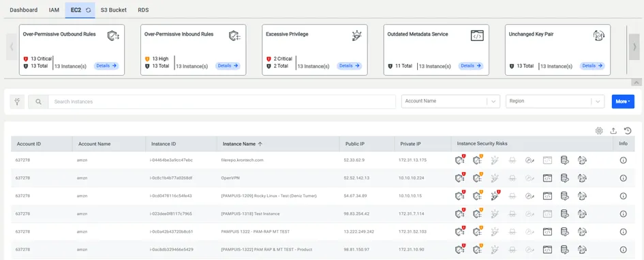Viewport: 644px width, 260px height.
Task: Click PAMPUIS 1322 - PAM-RAP MT TEST name
Action: 255,231
